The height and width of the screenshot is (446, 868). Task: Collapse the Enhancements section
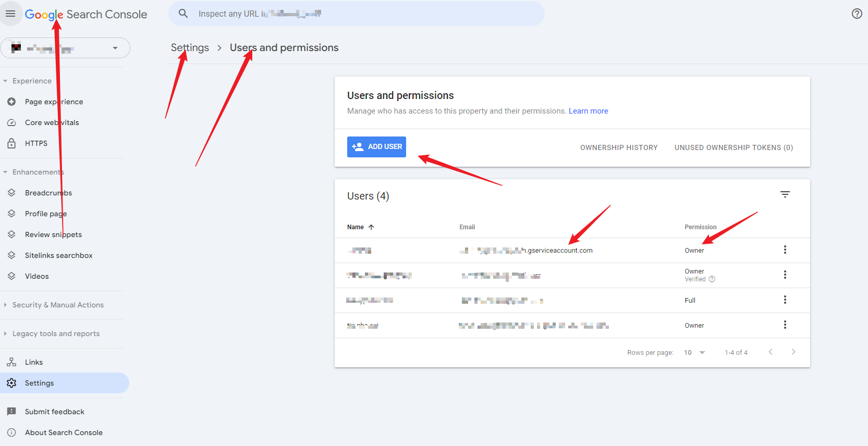tap(5, 172)
